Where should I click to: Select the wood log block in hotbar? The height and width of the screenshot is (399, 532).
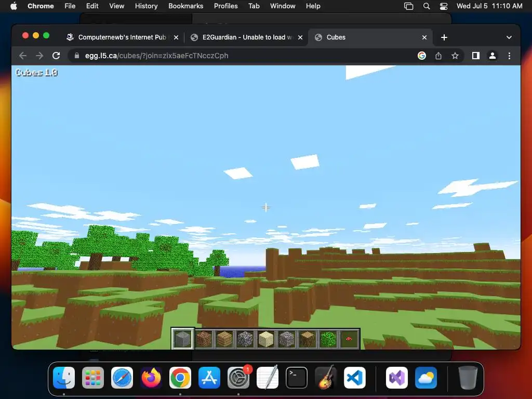(308, 339)
